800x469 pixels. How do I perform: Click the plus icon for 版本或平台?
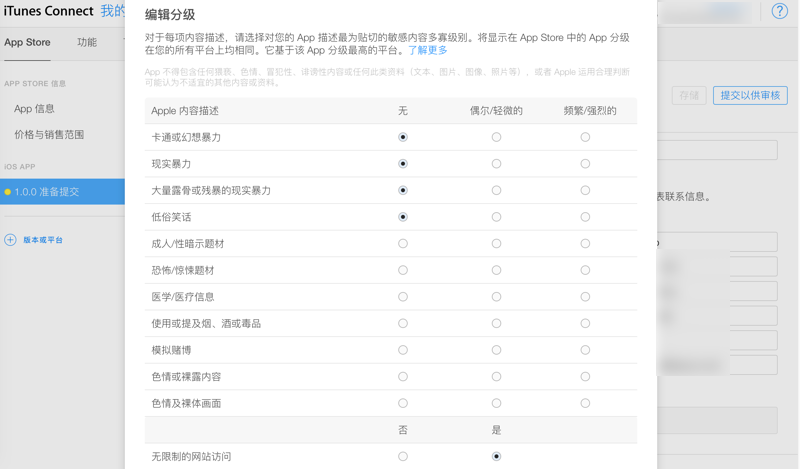pyautogui.click(x=10, y=240)
